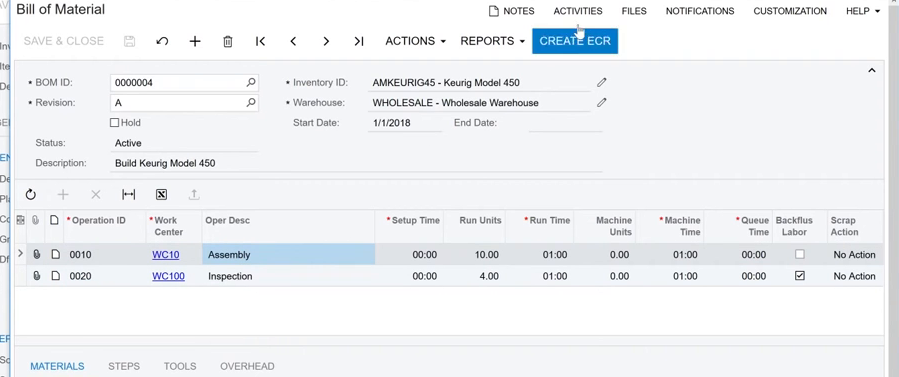The height and width of the screenshot is (377, 899).
Task: Open note icon for operation 0020
Action: pos(55,276)
